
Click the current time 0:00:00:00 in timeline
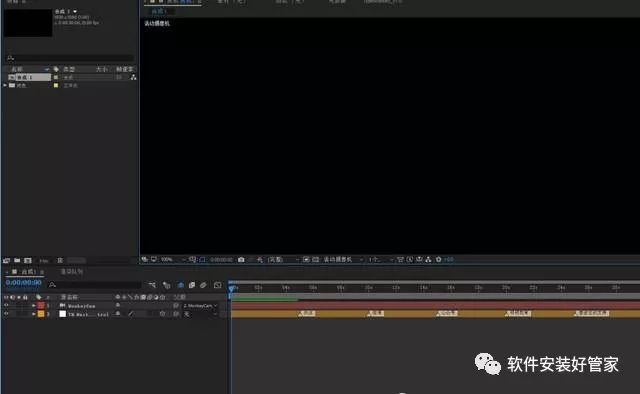click(x=24, y=283)
